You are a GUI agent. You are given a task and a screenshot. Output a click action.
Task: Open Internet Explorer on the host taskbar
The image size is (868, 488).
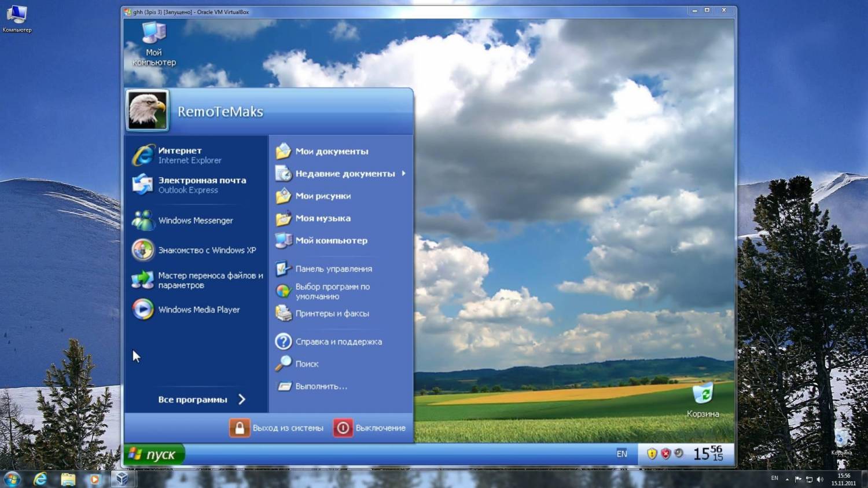[40, 479]
